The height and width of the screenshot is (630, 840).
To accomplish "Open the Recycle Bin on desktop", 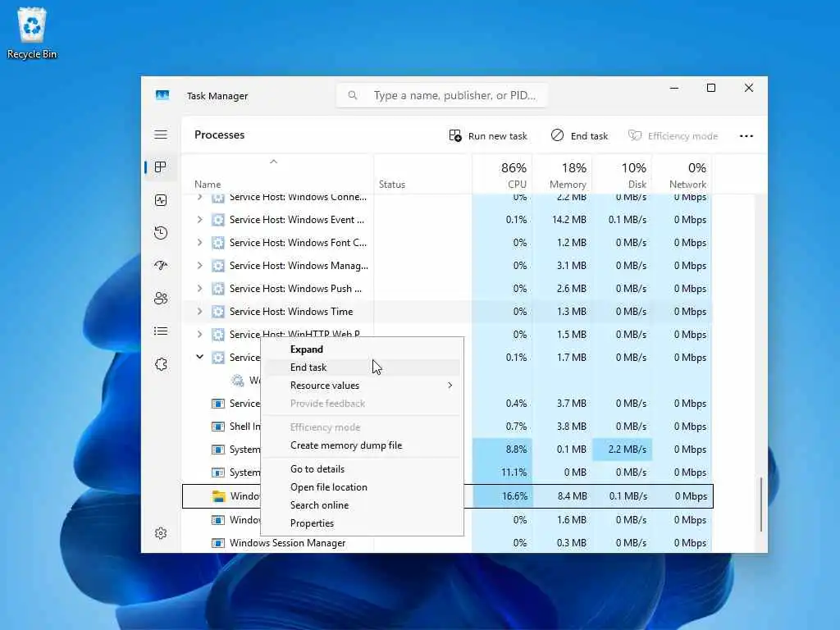I will click(x=32, y=33).
